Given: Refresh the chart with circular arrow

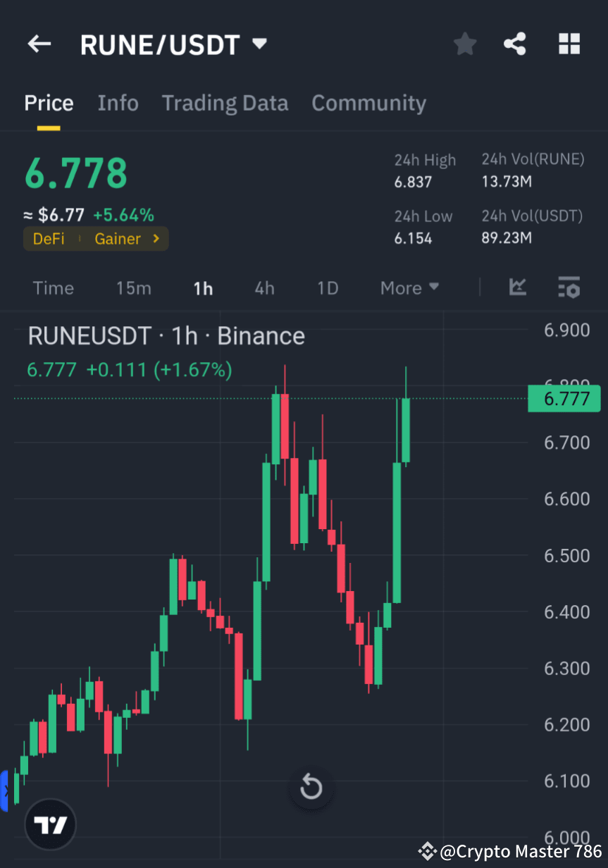Looking at the screenshot, I should click(x=311, y=788).
